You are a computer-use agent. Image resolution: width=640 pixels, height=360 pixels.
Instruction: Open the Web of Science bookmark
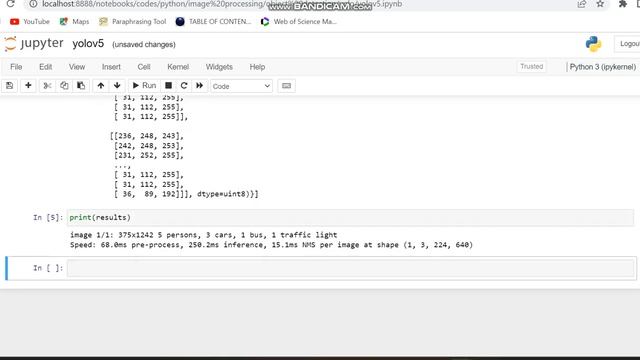coord(299,22)
